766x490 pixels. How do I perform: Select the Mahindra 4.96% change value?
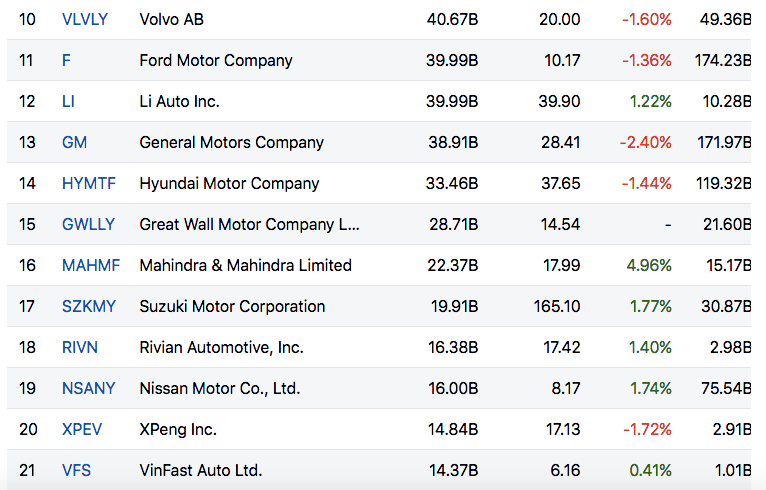tap(648, 265)
